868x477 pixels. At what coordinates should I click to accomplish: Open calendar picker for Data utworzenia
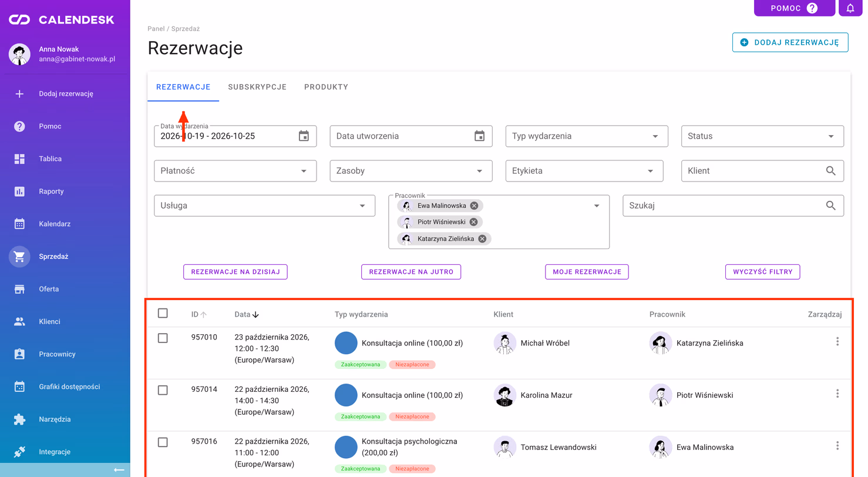coord(480,136)
